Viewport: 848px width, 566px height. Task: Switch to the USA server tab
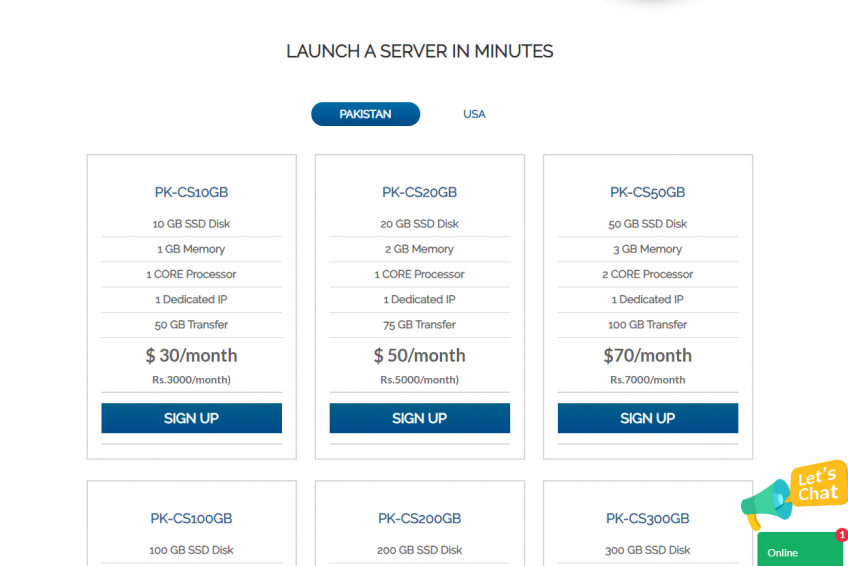point(474,114)
